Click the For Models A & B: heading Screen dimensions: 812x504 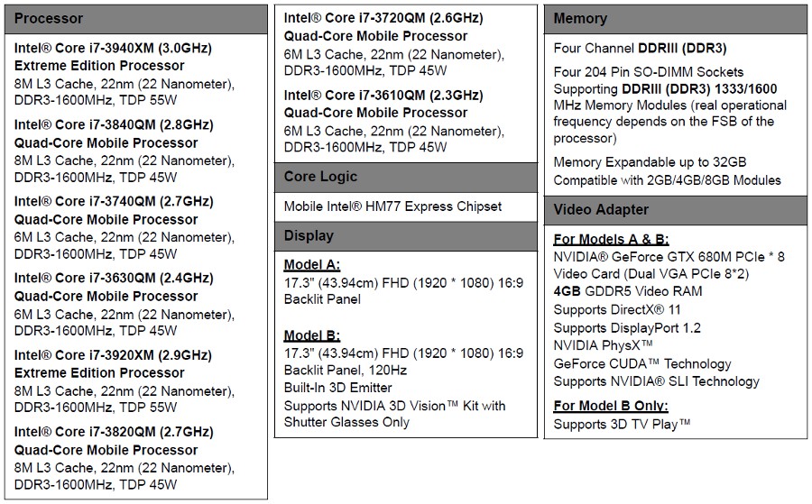click(611, 240)
